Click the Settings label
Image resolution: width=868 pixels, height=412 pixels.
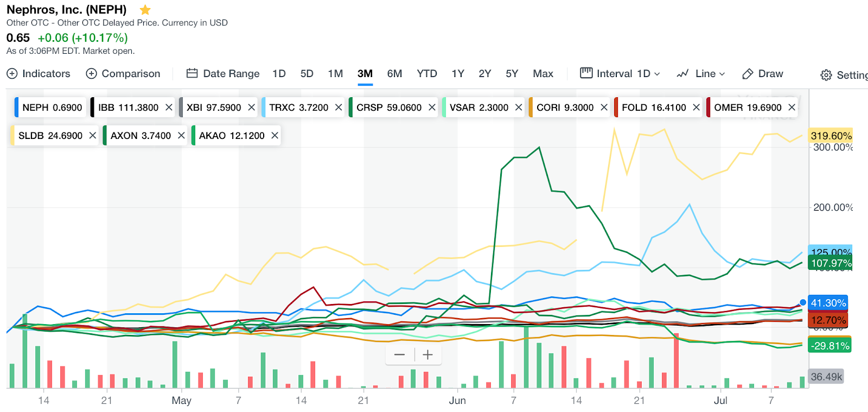852,75
